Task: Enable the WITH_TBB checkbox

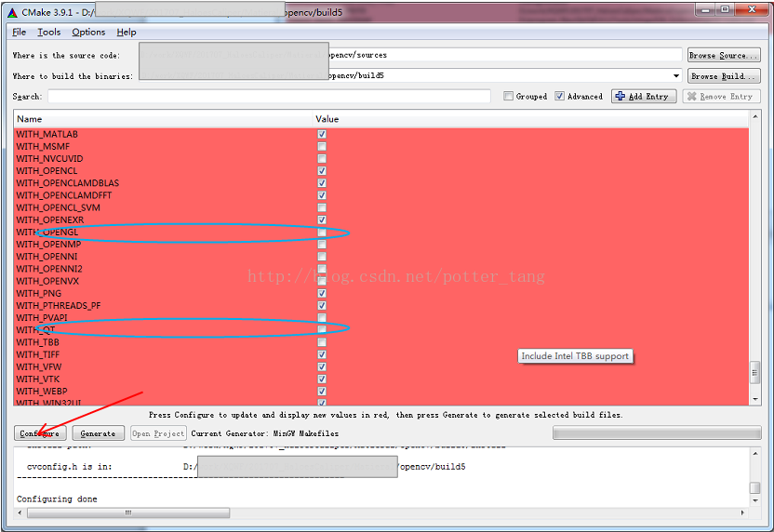Action: coord(322,342)
